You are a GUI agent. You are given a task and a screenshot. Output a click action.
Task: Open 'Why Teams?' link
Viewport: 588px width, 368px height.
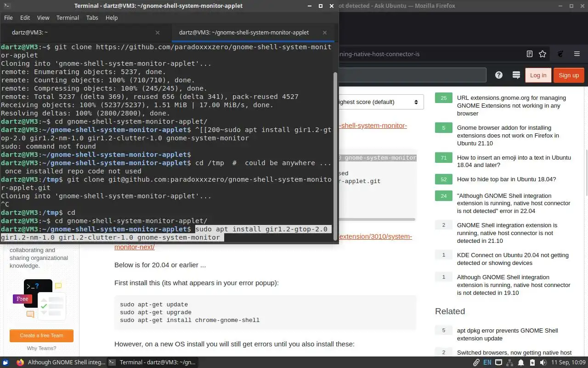click(41, 348)
